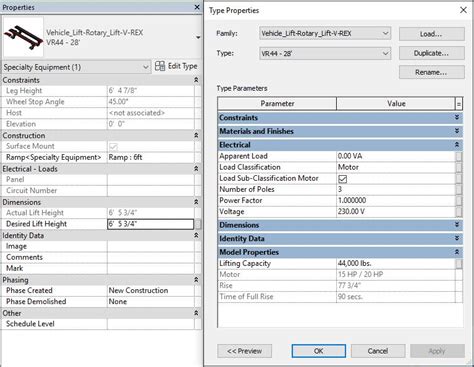Click the Wheel Stop Angle value 45.00°
The width and height of the screenshot is (474, 367).
(x=151, y=102)
